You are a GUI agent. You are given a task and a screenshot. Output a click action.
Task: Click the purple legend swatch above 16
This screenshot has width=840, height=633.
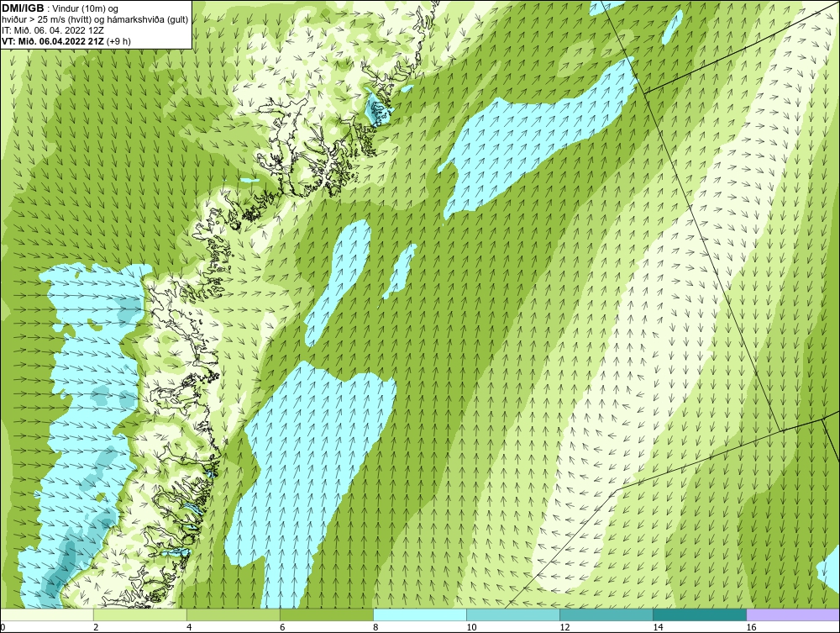coord(793,615)
